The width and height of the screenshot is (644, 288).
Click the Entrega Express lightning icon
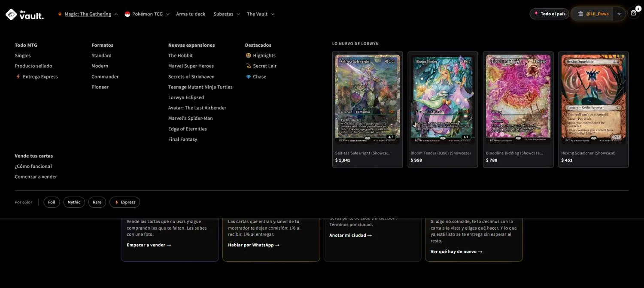tap(18, 77)
